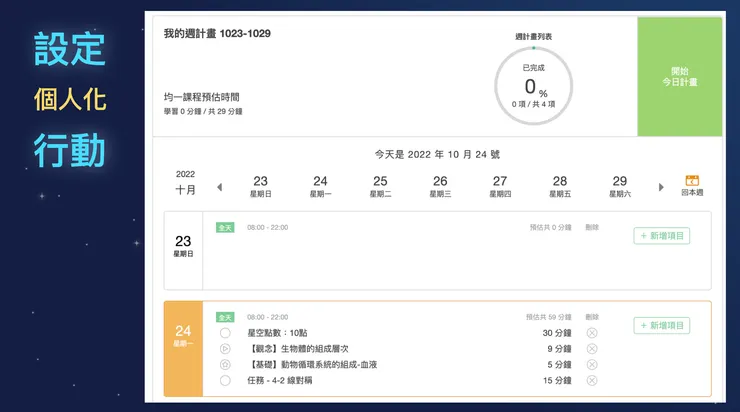740x412 pixels.
Task: Remove the 15 分鐘 線對稱 task
Action: pyautogui.click(x=592, y=380)
